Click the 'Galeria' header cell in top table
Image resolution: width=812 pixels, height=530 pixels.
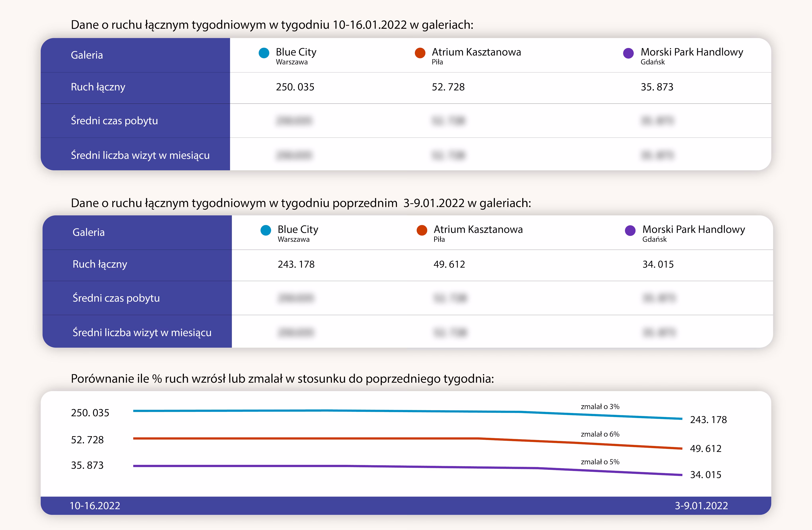87,55
